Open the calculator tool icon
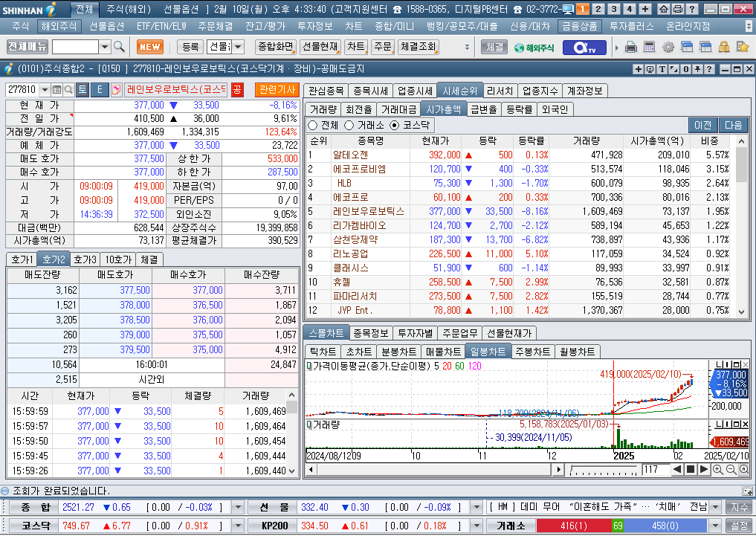The width and height of the screenshot is (756, 536). pos(649,48)
